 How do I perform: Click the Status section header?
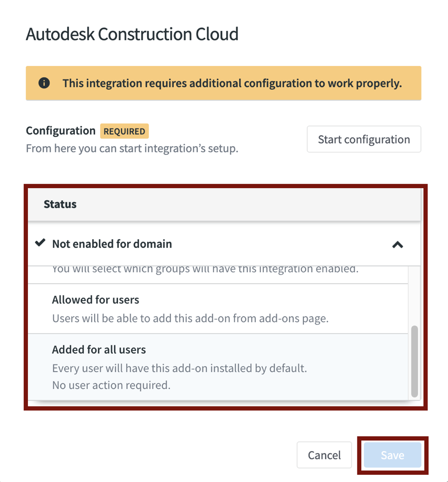pyautogui.click(x=60, y=204)
